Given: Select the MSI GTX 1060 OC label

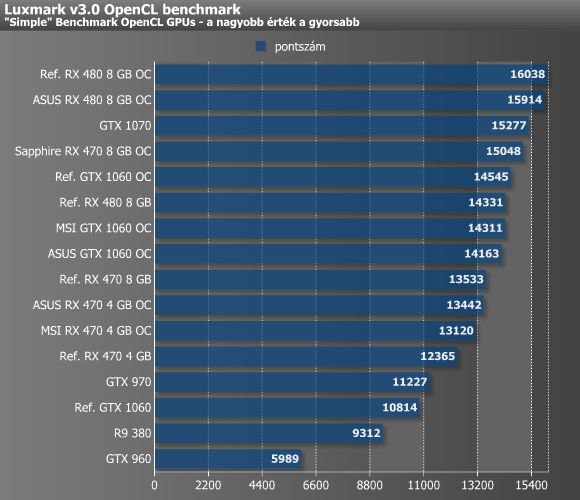Looking at the screenshot, I should [x=104, y=228].
